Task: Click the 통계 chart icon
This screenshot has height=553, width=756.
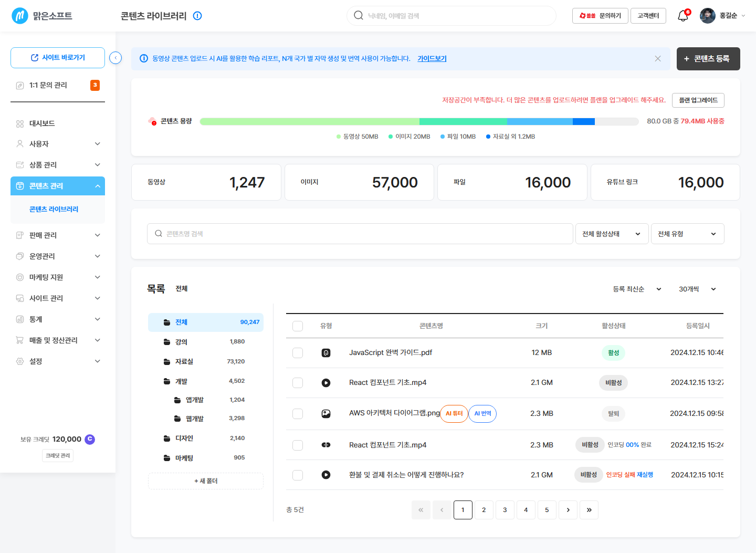Action: (x=20, y=319)
